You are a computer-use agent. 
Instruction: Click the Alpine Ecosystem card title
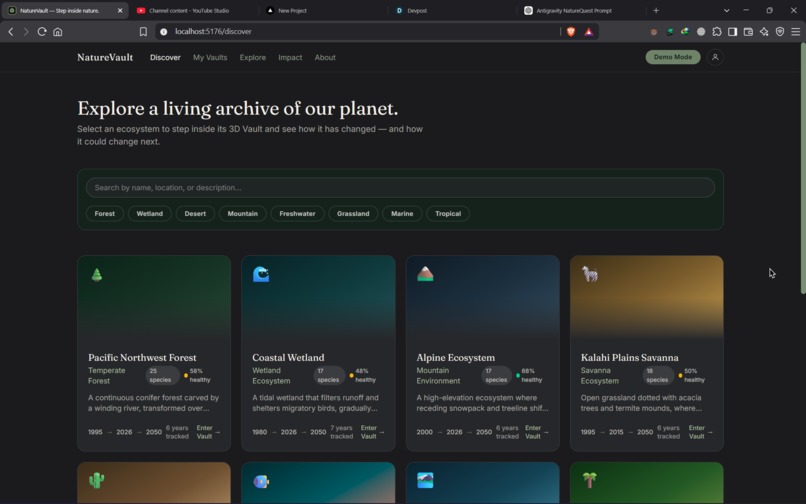click(x=455, y=357)
